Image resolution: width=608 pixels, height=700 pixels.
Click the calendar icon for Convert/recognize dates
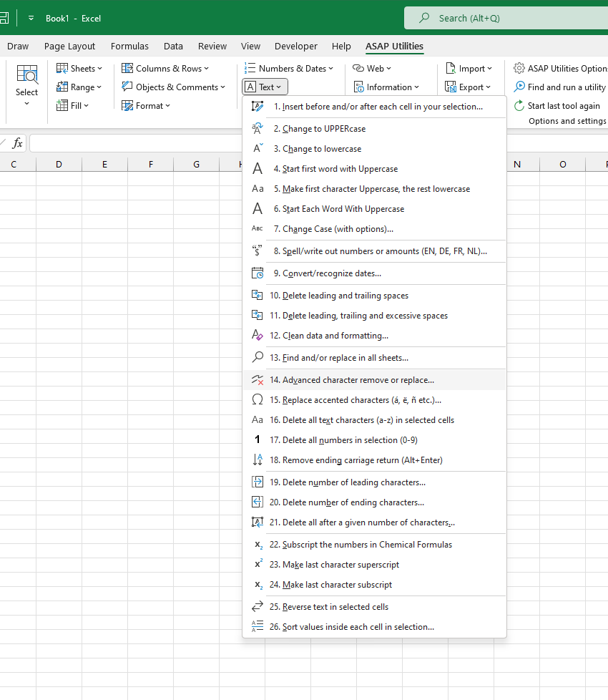click(258, 273)
